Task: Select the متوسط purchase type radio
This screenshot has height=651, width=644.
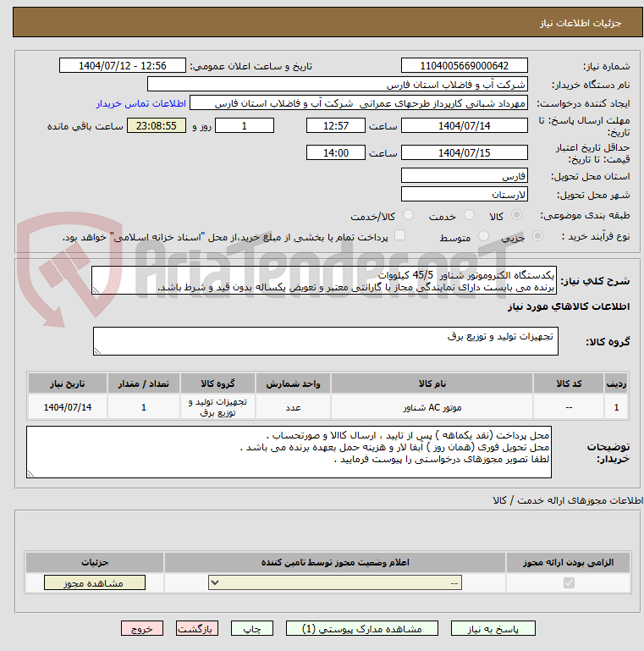Action: (x=483, y=236)
